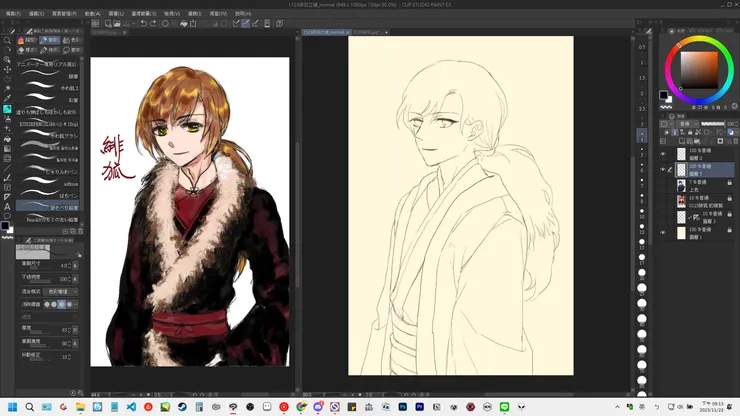This screenshot has width=740, height=416.
Task: Click the undo arrow in the command bar
Action: pos(145,22)
